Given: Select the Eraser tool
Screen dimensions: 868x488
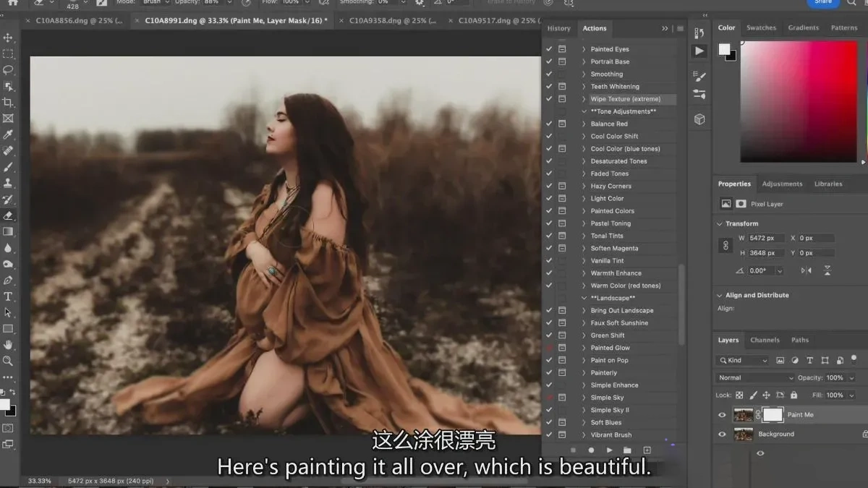Looking at the screenshot, I should pos(8,215).
